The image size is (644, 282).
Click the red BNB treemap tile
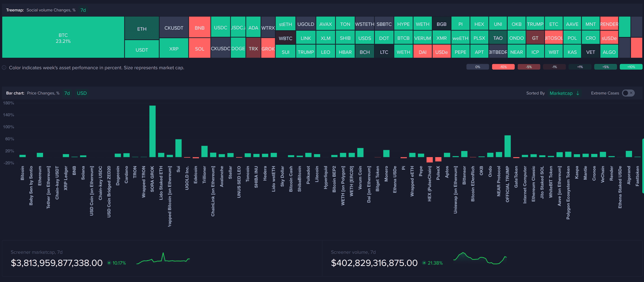pyautogui.click(x=200, y=28)
